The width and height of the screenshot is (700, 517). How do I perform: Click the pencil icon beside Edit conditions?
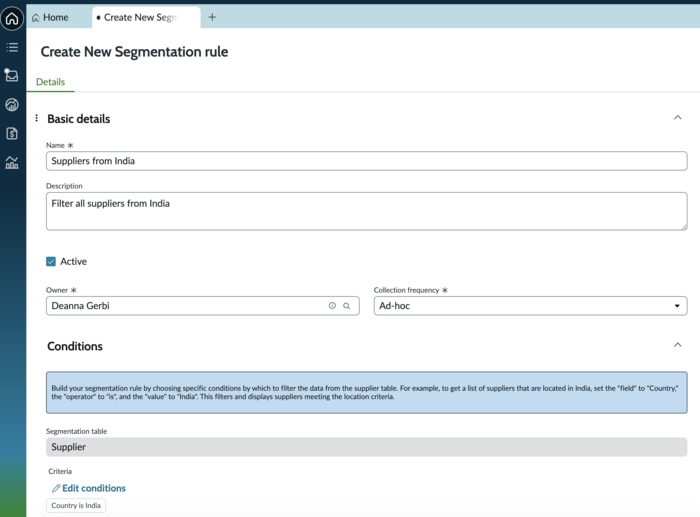(56, 488)
